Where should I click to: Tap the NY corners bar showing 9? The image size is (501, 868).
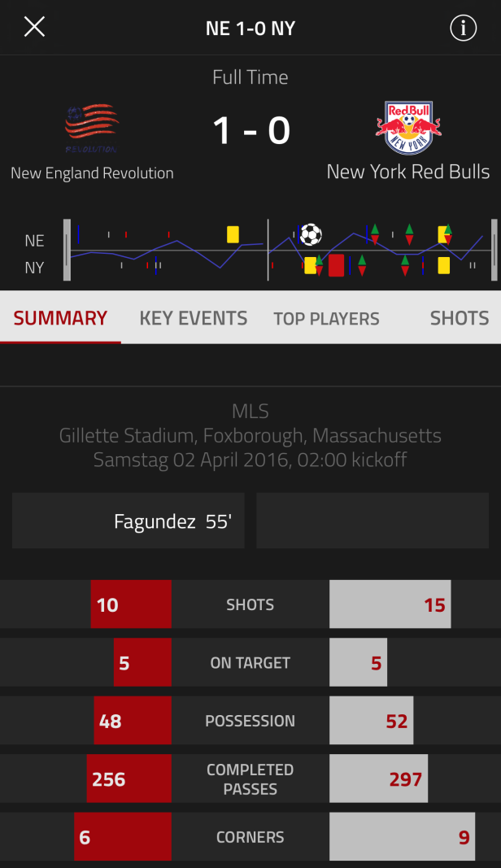pos(403,836)
